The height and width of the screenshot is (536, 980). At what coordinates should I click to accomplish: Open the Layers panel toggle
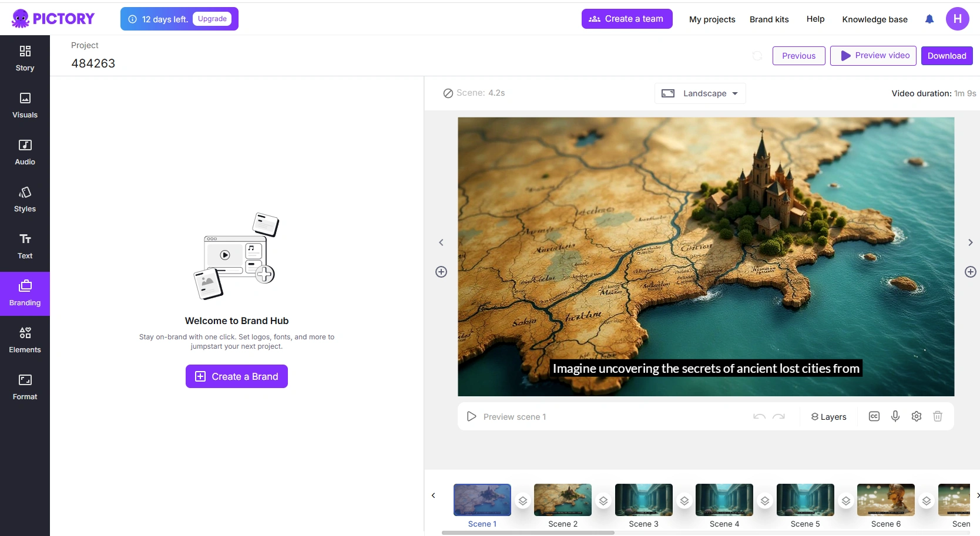click(x=828, y=417)
